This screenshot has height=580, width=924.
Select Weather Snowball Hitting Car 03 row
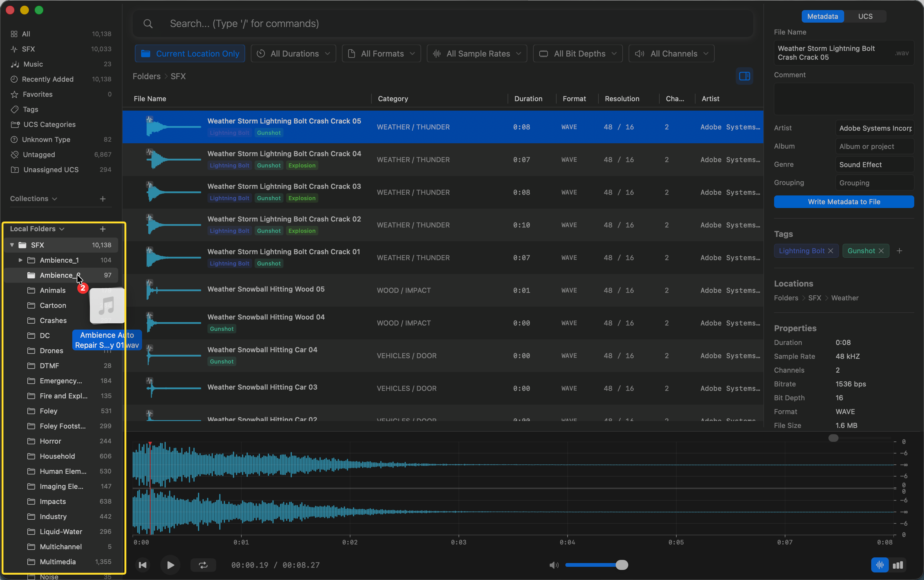443,388
